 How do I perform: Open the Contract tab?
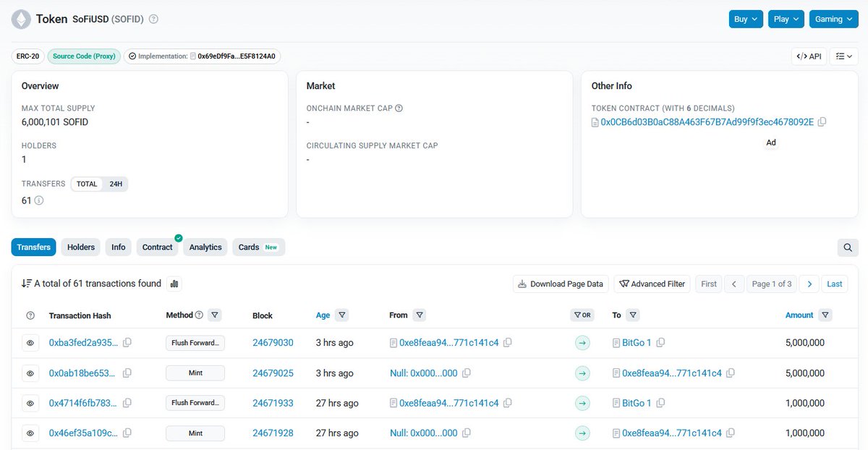158,247
